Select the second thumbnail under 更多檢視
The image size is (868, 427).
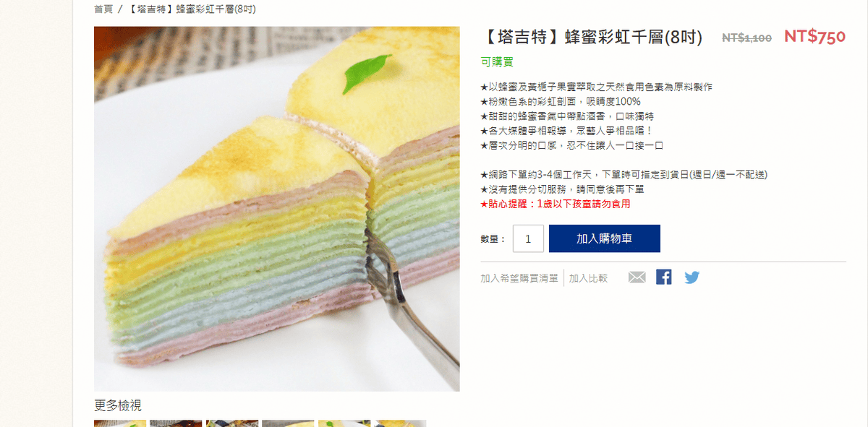[x=176, y=423]
